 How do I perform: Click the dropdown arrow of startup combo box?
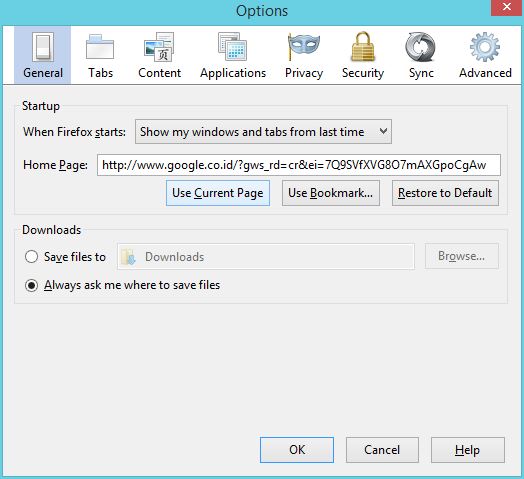point(383,131)
